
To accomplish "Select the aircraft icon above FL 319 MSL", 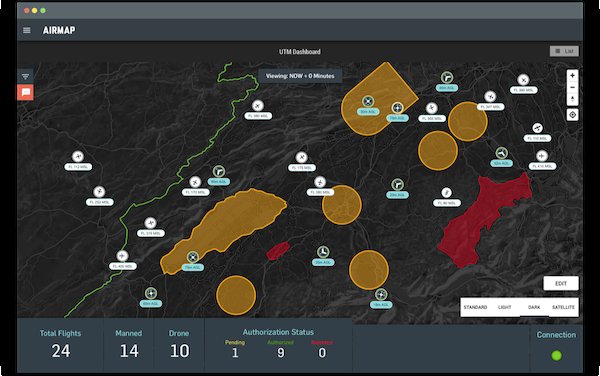I will (150, 223).
